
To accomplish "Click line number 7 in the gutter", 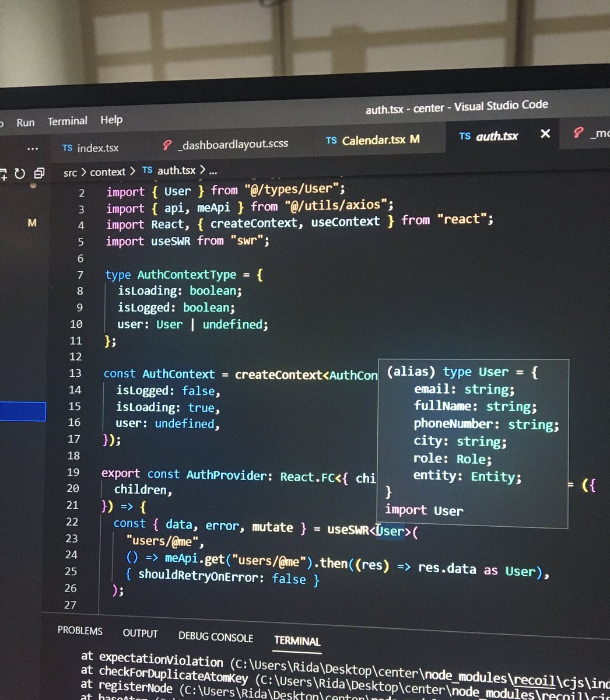I will tap(80, 274).
